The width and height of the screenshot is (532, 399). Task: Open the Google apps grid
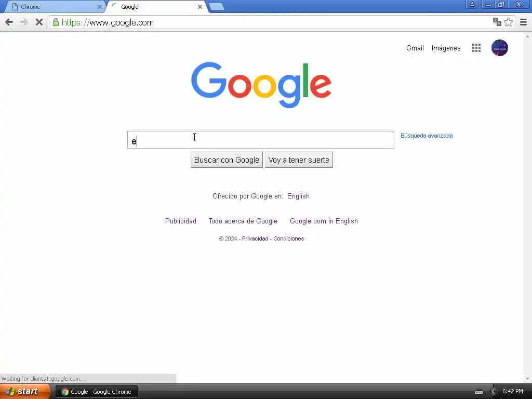click(x=476, y=48)
